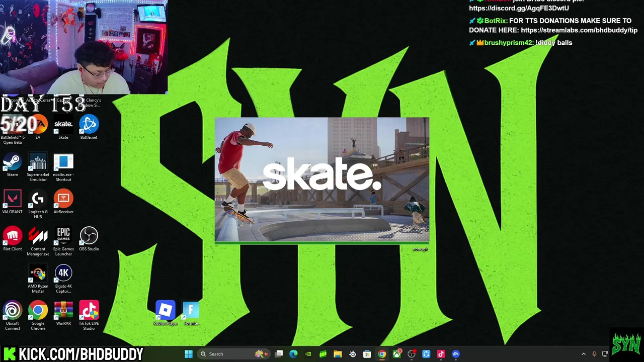Screen dimensions: 644x362
Task: Click the skate. splash screen image
Action: pos(322,180)
